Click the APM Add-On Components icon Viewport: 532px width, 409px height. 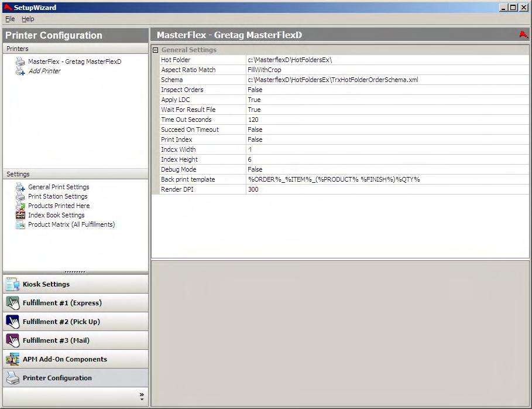click(13, 359)
